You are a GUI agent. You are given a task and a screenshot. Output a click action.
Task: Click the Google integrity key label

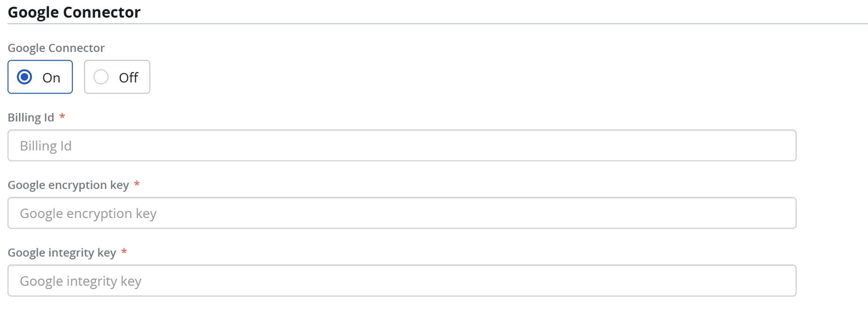pos(62,253)
